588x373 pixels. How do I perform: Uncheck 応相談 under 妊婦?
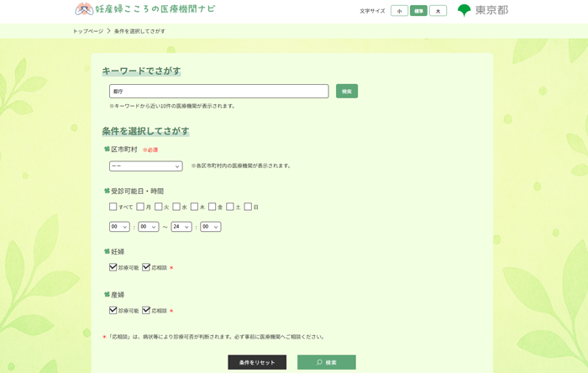click(146, 267)
